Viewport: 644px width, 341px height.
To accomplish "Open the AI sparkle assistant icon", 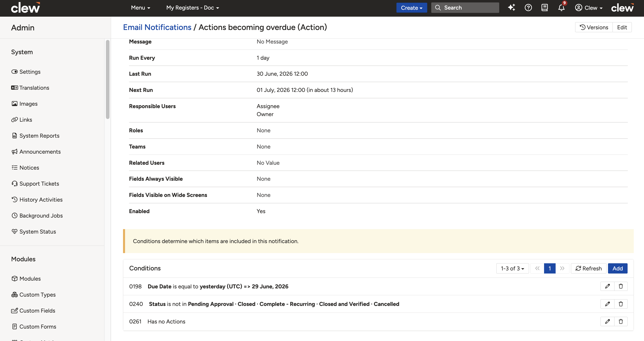I will (511, 8).
